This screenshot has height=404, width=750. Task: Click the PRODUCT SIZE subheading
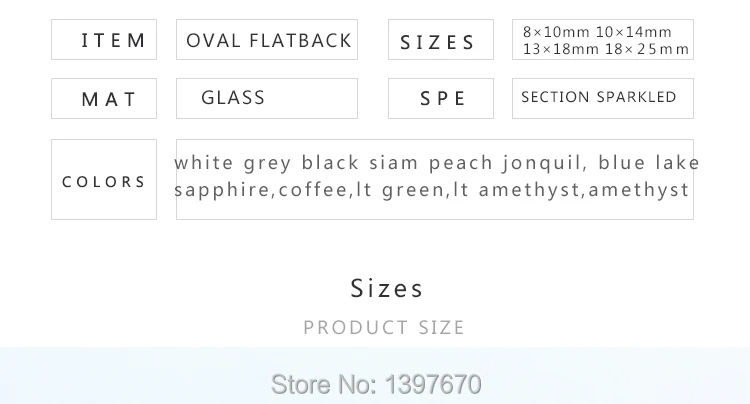point(384,328)
